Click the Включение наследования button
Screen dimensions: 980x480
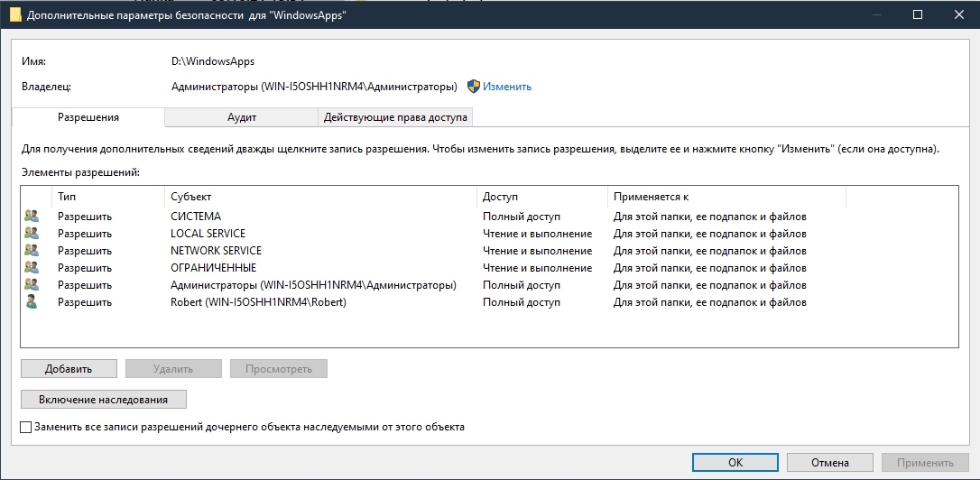pos(104,399)
